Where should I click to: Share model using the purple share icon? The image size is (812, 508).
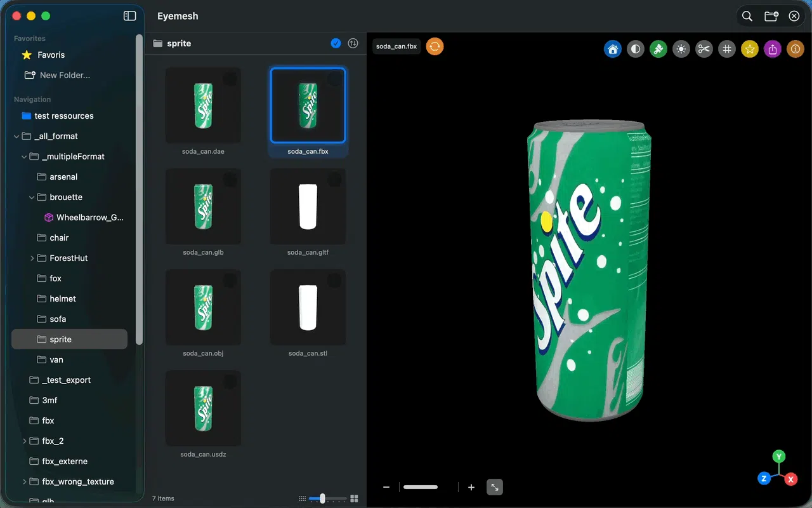coord(773,49)
